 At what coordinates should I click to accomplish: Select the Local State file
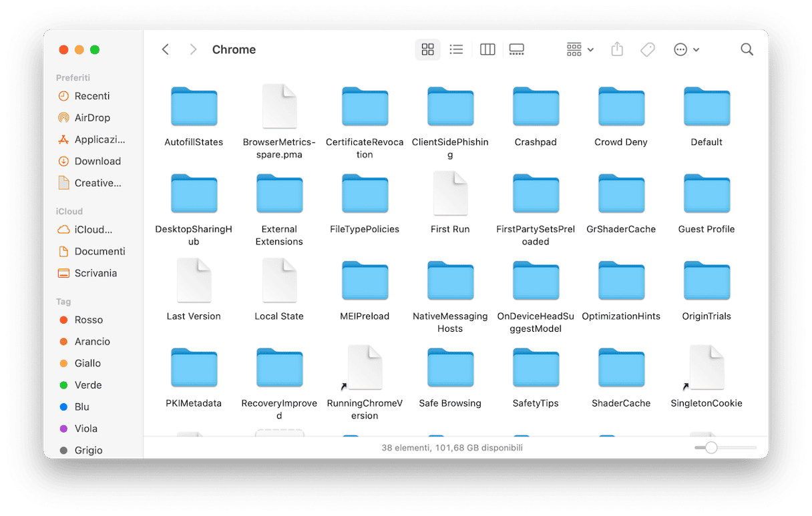point(279,280)
